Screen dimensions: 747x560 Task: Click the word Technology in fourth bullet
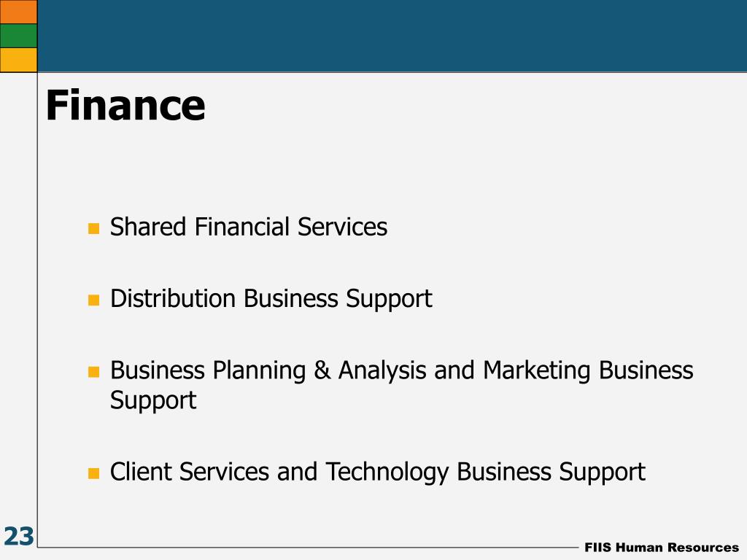pyautogui.click(x=387, y=472)
